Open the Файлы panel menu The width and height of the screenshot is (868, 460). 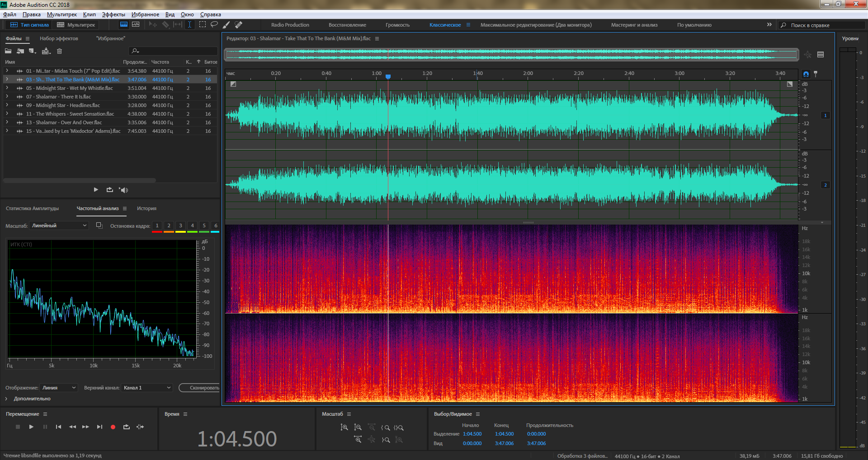point(28,39)
